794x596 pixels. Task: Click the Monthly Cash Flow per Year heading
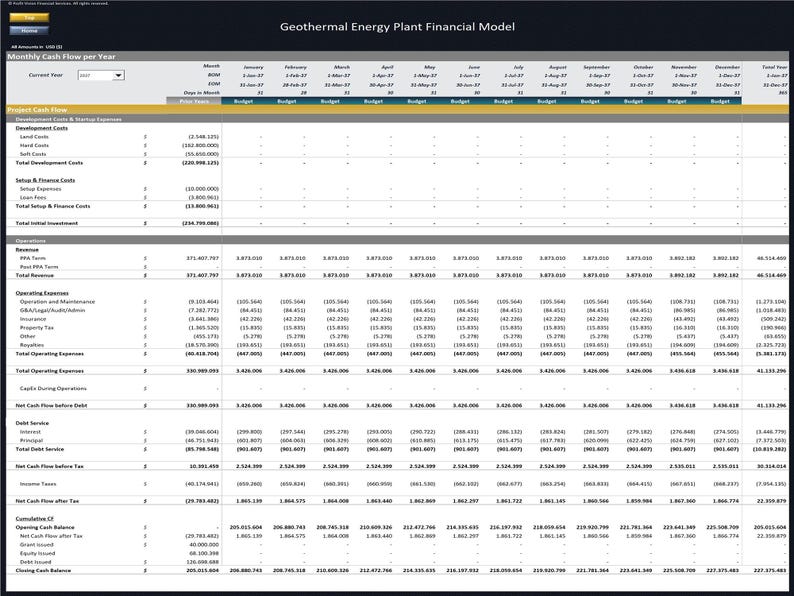61,57
